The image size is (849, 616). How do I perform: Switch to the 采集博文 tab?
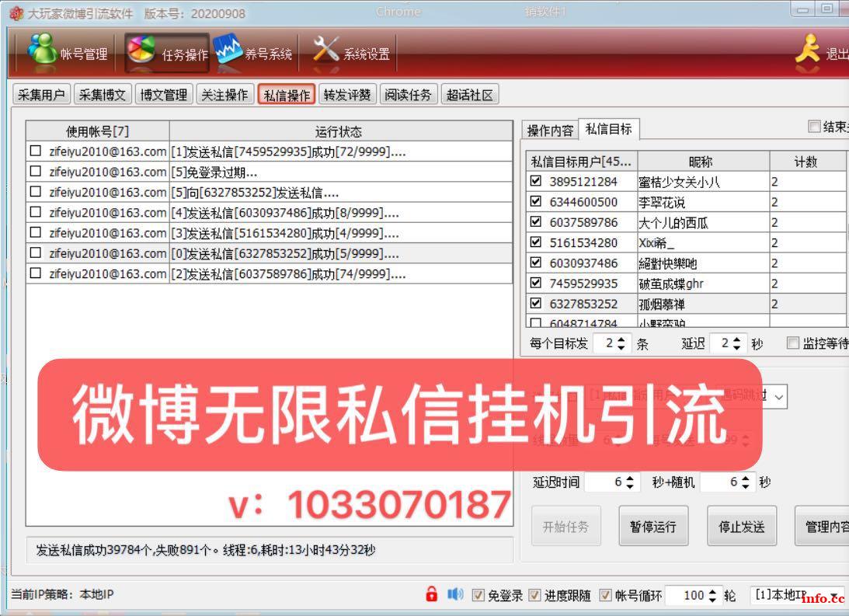coord(103,95)
